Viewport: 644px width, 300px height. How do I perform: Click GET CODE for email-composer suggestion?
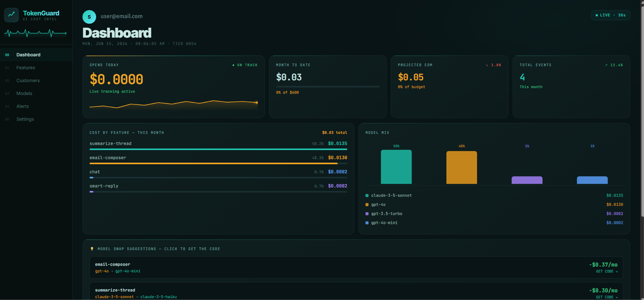click(x=607, y=272)
